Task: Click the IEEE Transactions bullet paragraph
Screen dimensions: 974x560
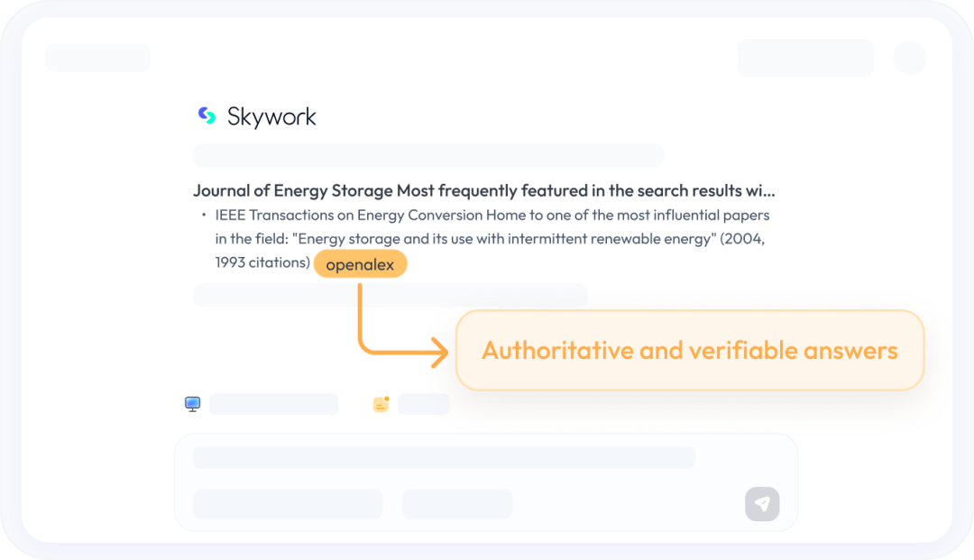Action: point(492,239)
